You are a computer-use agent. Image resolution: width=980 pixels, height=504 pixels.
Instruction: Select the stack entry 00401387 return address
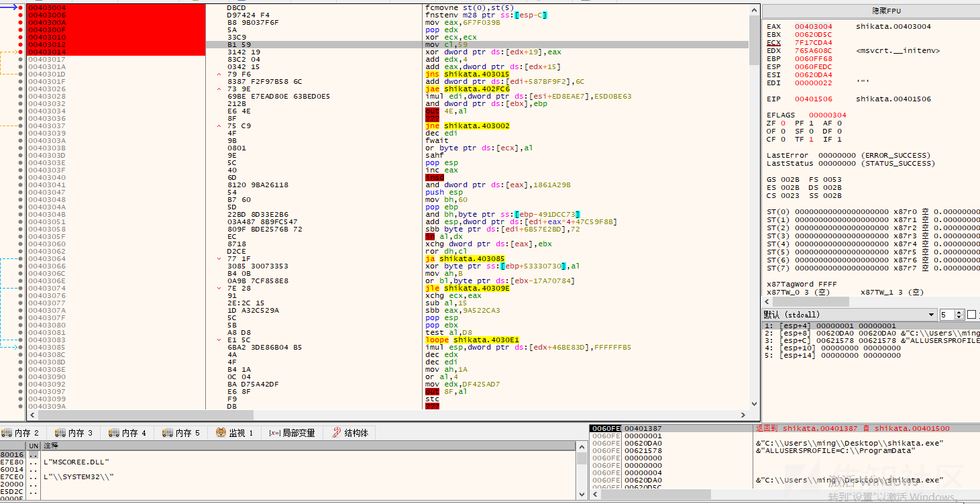643,428
